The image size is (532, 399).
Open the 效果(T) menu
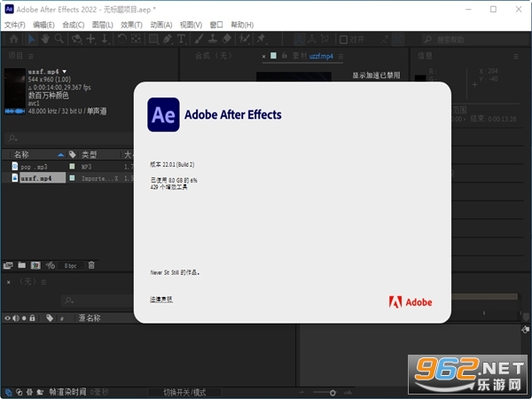[x=131, y=25]
